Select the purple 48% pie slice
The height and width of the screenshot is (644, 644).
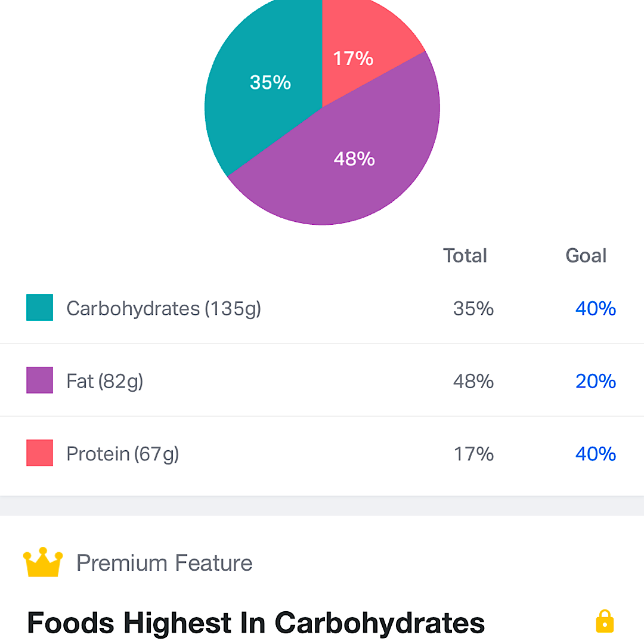(352, 161)
